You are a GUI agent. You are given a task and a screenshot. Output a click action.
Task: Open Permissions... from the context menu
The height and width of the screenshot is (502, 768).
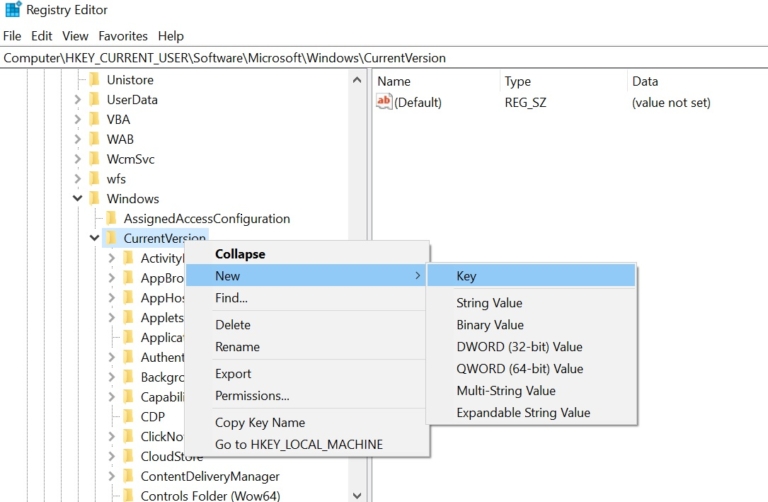click(308, 396)
